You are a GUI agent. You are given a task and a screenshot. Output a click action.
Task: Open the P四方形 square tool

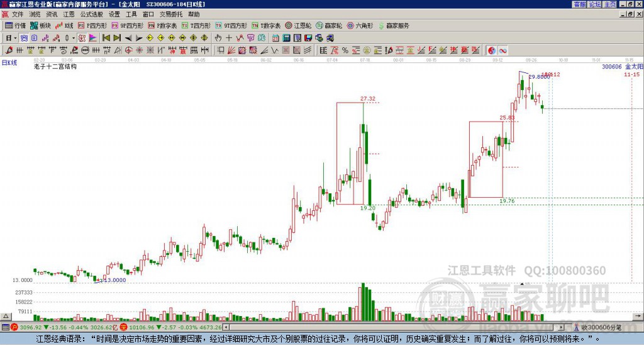92,25
